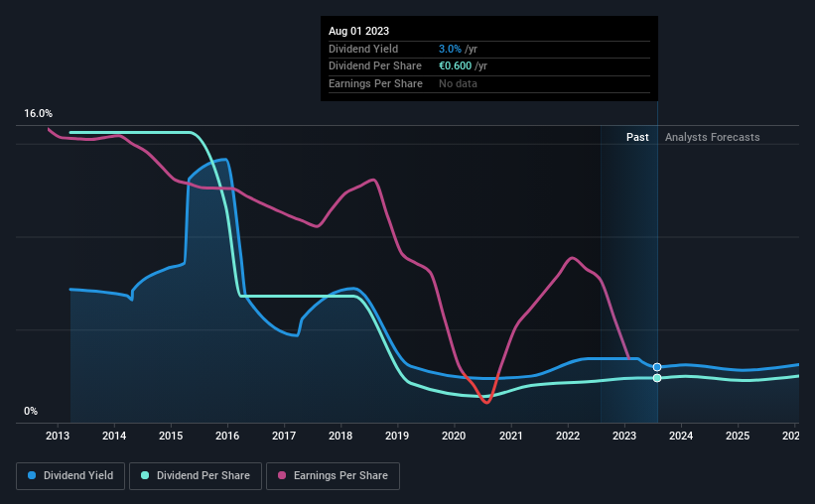Screen dimensions: 815x504
Task: Click the €0.600 dividend per share value
Action: pyautogui.click(x=455, y=66)
